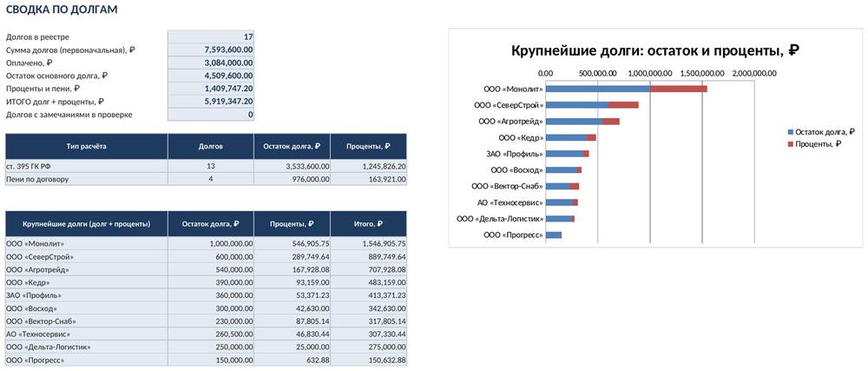Select the value 1,409,747.20
The image size is (868, 371).
point(211,89)
